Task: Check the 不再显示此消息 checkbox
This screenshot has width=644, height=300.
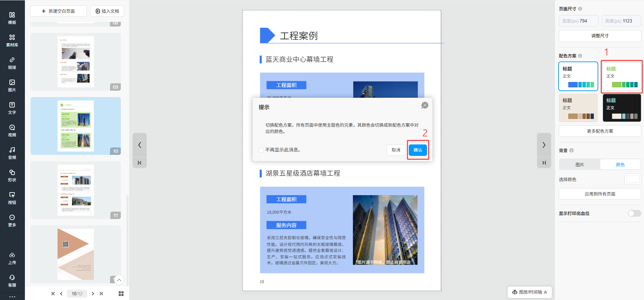Action: (261, 150)
